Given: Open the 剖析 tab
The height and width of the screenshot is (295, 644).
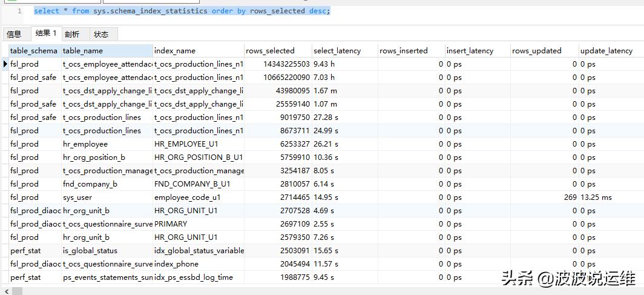Looking at the screenshot, I should click(75, 34).
